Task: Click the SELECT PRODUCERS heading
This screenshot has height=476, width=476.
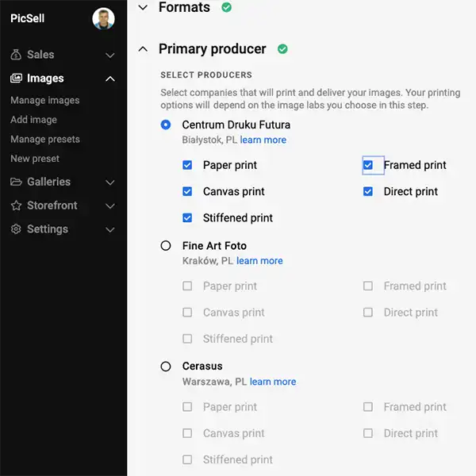Action: 206,75
